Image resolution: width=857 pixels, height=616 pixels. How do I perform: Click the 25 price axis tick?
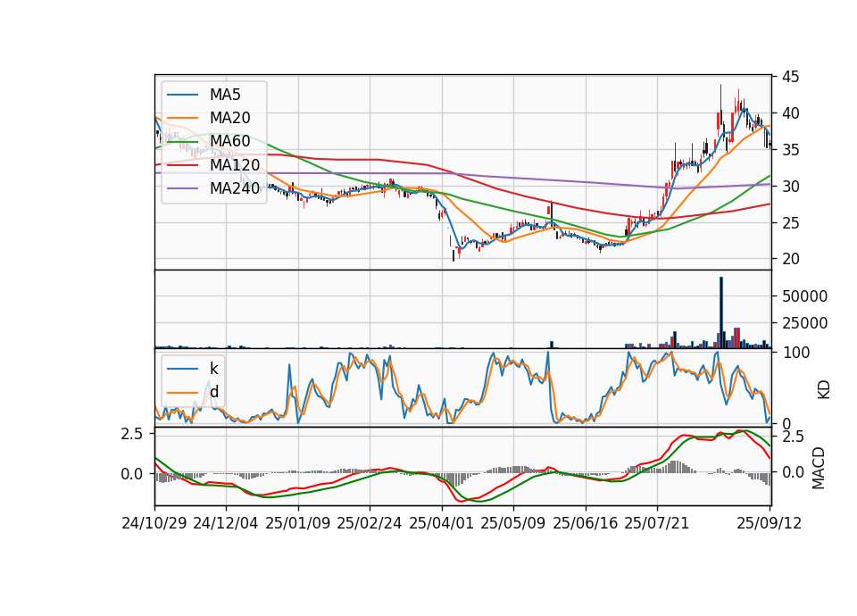(791, 223)
